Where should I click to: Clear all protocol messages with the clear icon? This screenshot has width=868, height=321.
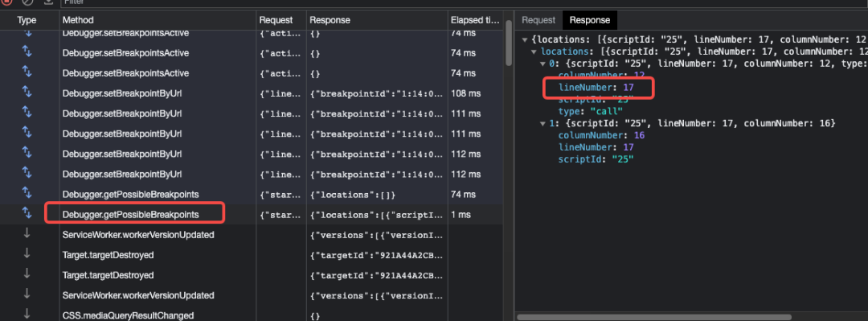click(x=27, y=2)
